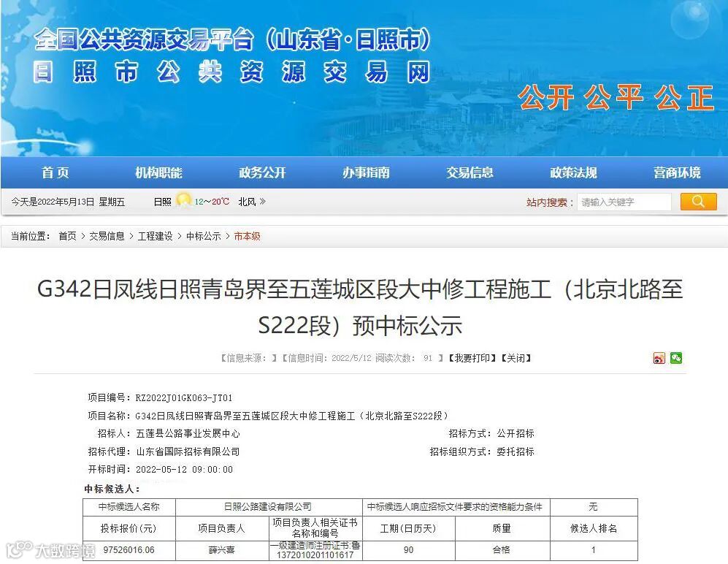Open 交易信息 menu item

(470, 173)
